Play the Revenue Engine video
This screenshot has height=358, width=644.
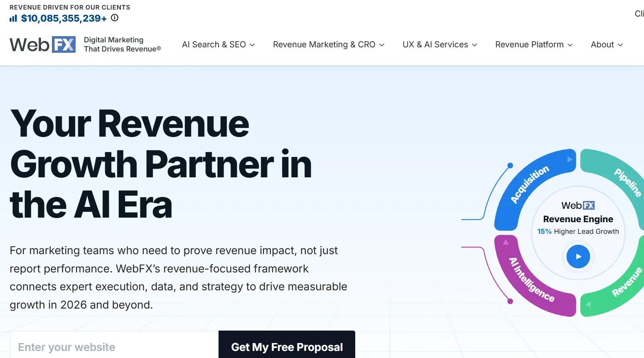[578, 257]
